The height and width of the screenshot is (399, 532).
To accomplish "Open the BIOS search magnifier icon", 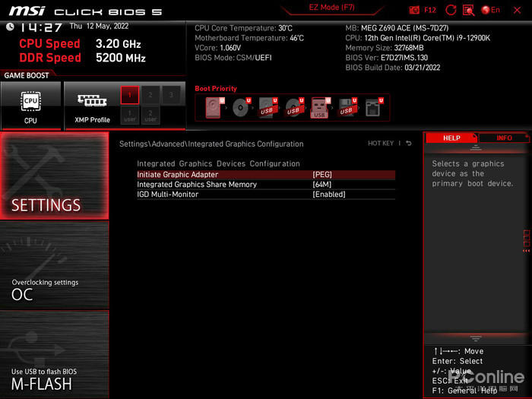I will 469,10.
